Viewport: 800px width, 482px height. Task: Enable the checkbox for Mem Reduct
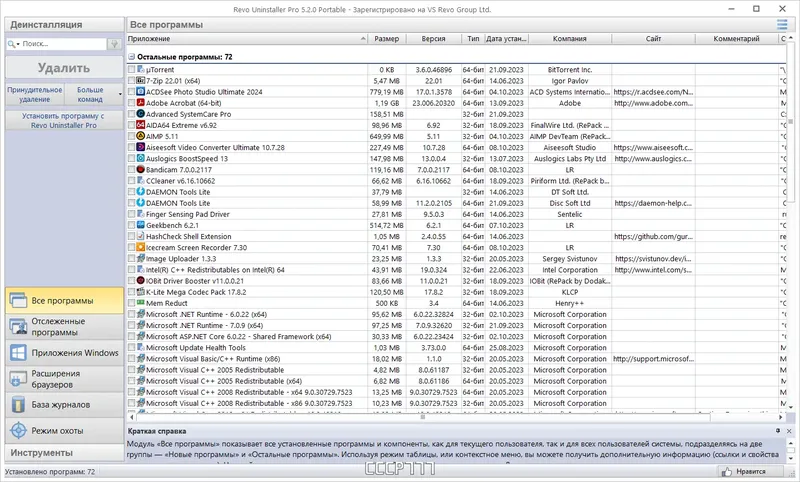coord(132,303)
